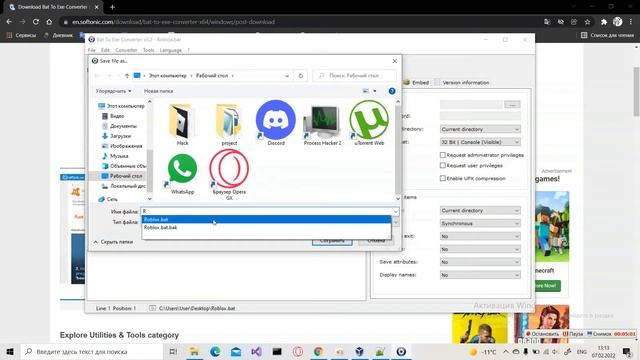
Task: Click the Новая папка button
Action: point(158,91)
